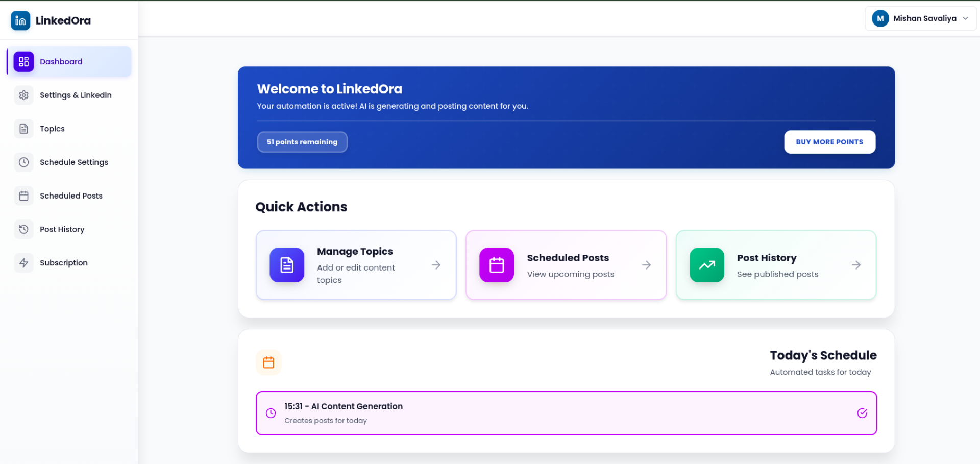This screenshot has width=980, height=464.
Task: Toggle the check mark on AI Content Generation
Action: tap(862, 413)
